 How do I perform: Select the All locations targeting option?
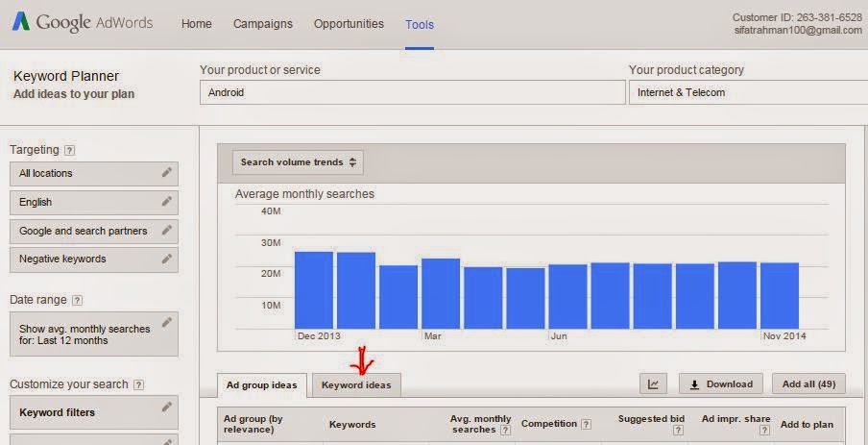click(94, 173)
